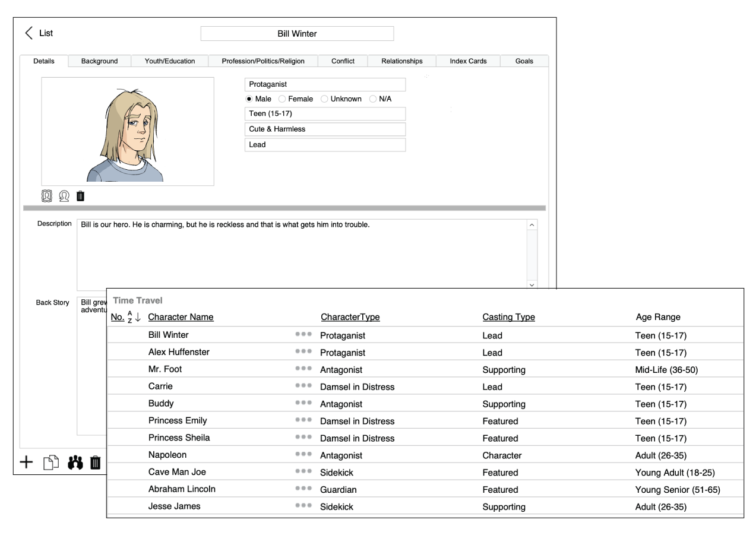Sort list by Casting Type column

508,317
